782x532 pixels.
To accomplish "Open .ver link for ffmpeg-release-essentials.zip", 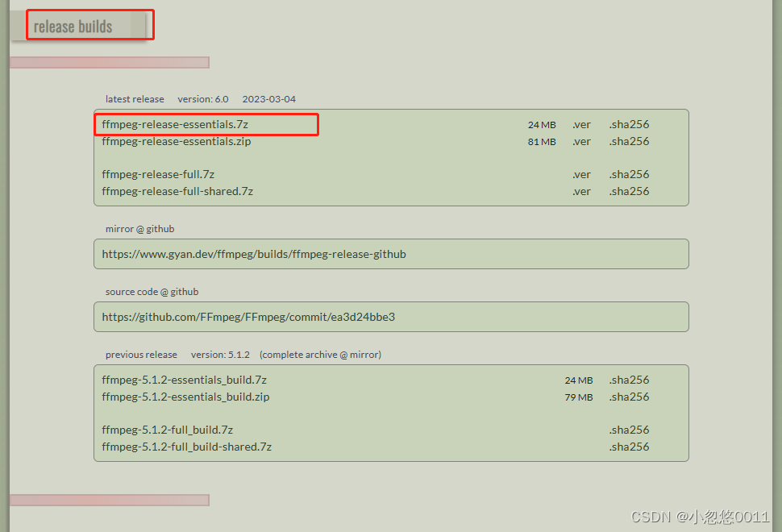I will click(x=581, y=141).
